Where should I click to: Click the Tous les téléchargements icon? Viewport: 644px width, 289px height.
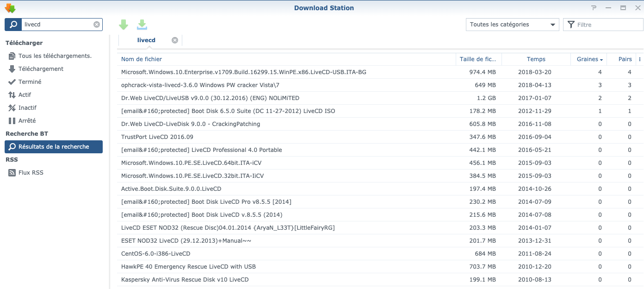click(12, 56)
